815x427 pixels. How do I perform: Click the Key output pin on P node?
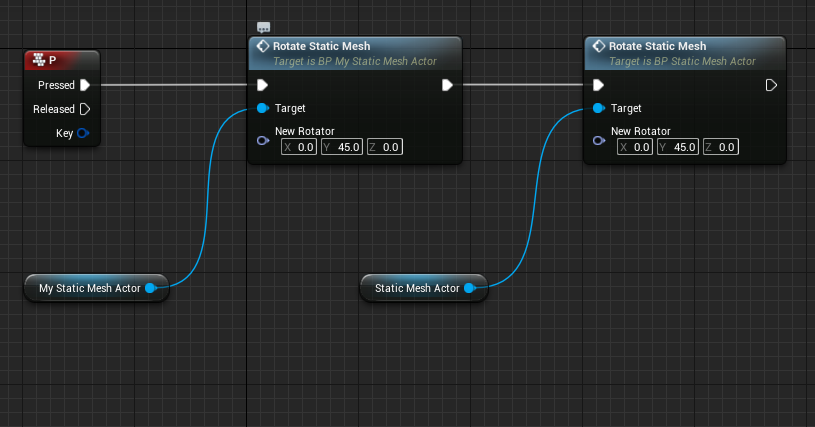[83, 133]
